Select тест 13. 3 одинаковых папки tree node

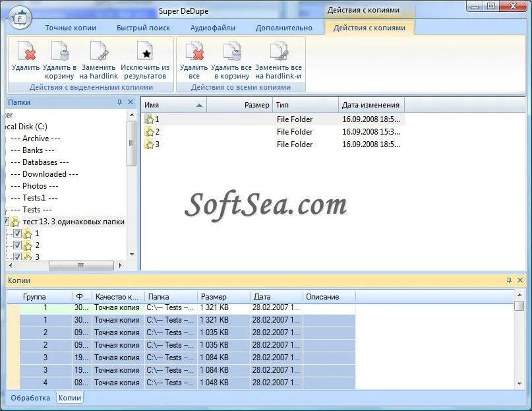74,222
